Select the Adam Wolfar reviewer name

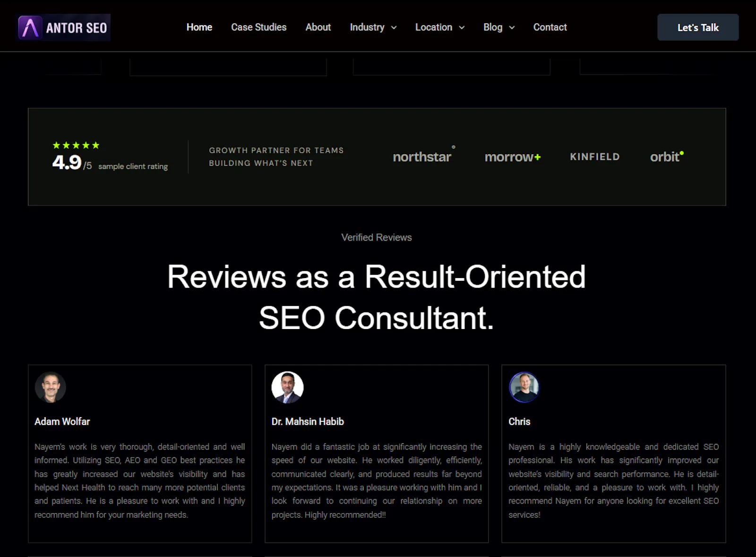(62, 421)
